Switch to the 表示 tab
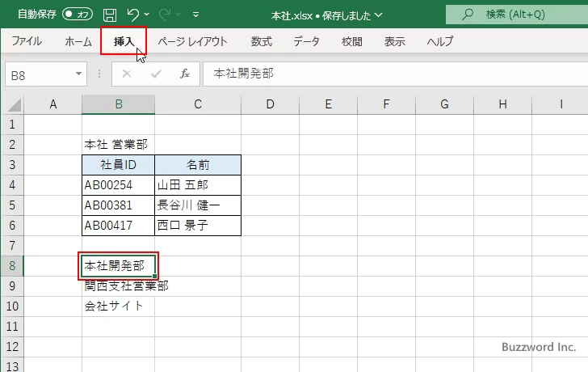 point(394,41)
